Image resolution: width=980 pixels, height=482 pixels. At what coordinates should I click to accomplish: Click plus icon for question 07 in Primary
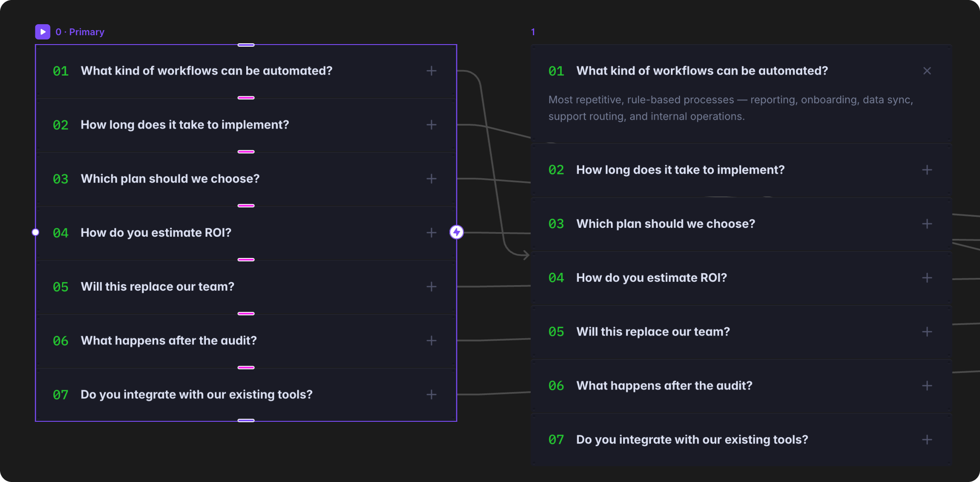(x=431, y=395)
